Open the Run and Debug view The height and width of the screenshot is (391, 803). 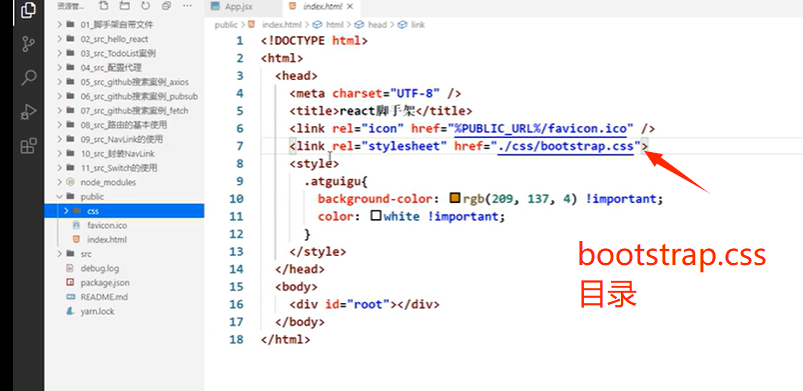point(28,111)
